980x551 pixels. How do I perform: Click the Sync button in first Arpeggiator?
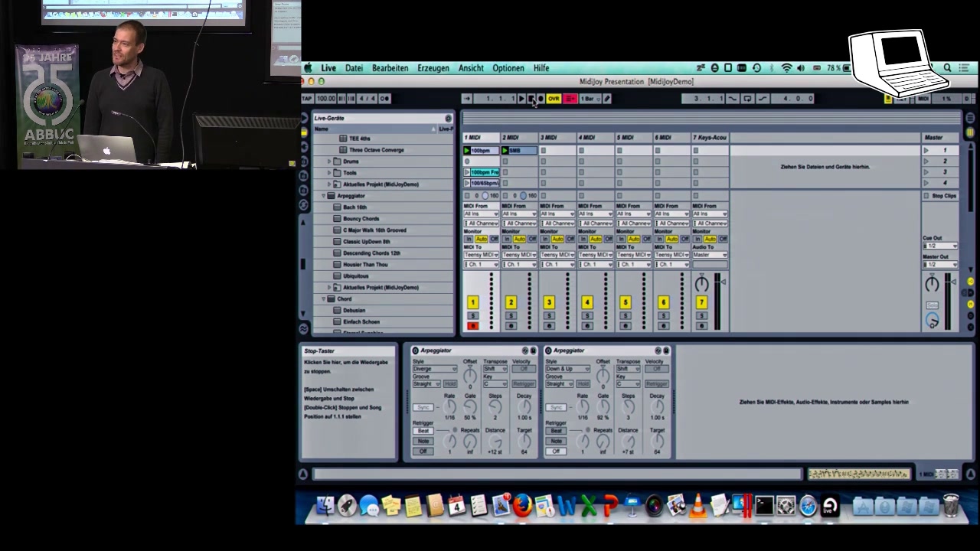(x=423, y=408)
